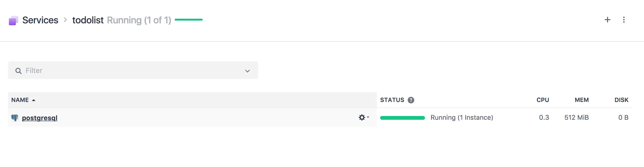Click the breadcrumb chevron after Services
Viewport: 644px width, 167px height.
pyautogui.click(x=65, y=20)
